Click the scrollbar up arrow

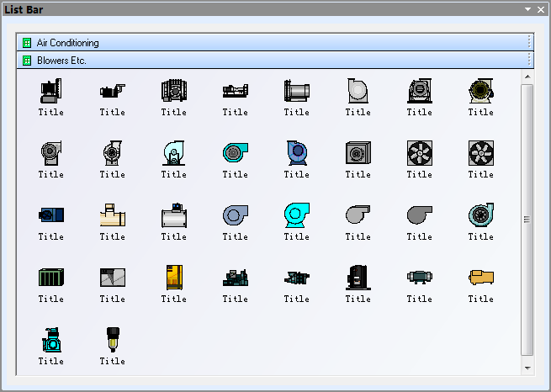[x=527, y=77]
